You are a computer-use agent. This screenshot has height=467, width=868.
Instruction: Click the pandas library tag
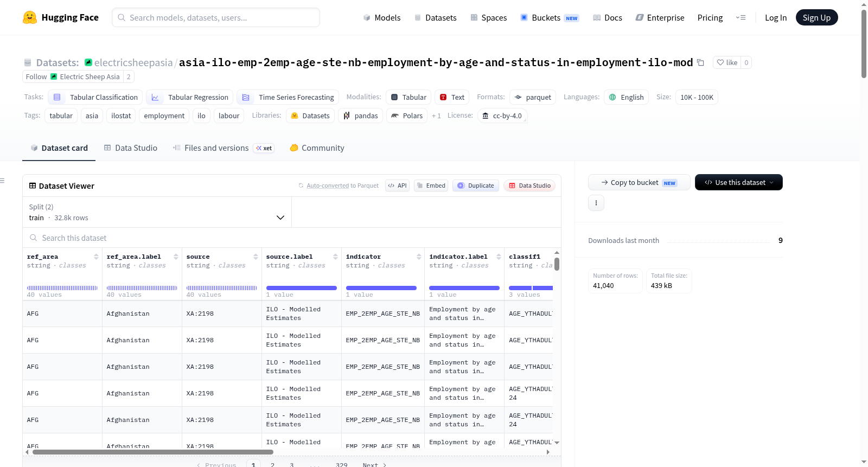pos(360,116)
